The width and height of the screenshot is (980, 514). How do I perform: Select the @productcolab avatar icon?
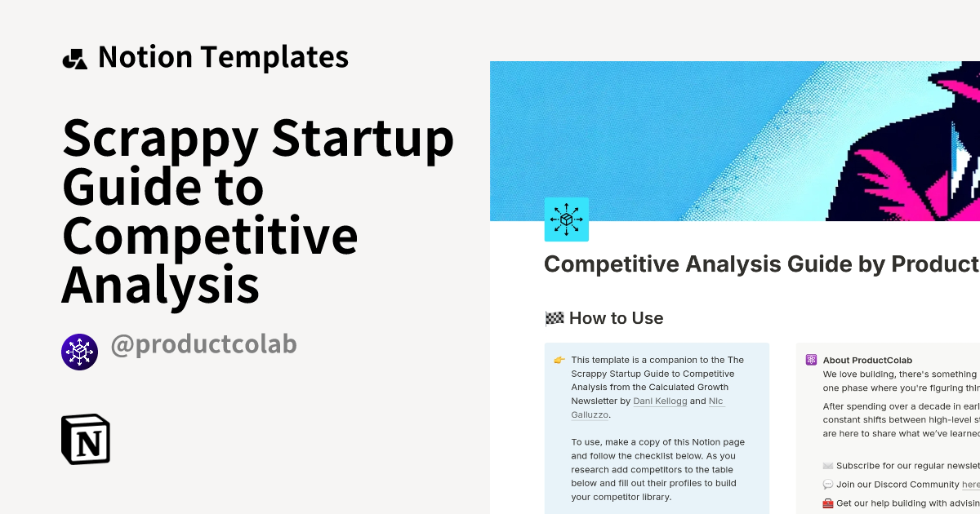pos(79,351)
